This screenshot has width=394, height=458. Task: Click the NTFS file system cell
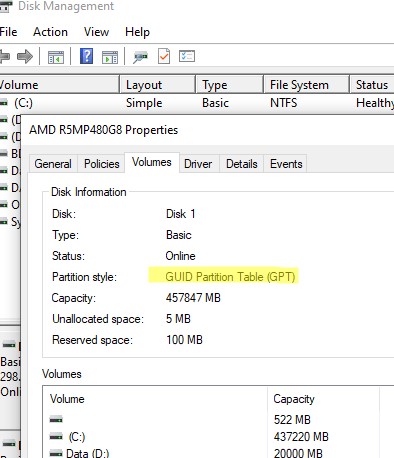[283, 103]
